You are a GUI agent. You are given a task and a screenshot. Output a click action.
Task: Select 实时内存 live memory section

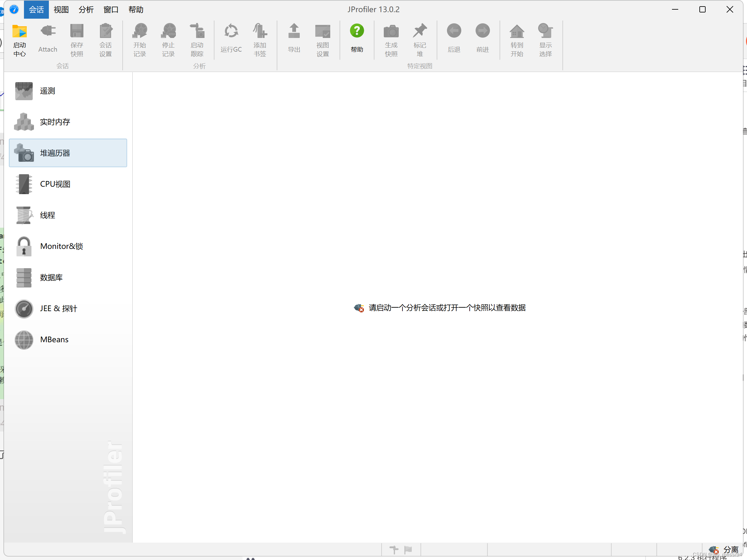[68, 122]
